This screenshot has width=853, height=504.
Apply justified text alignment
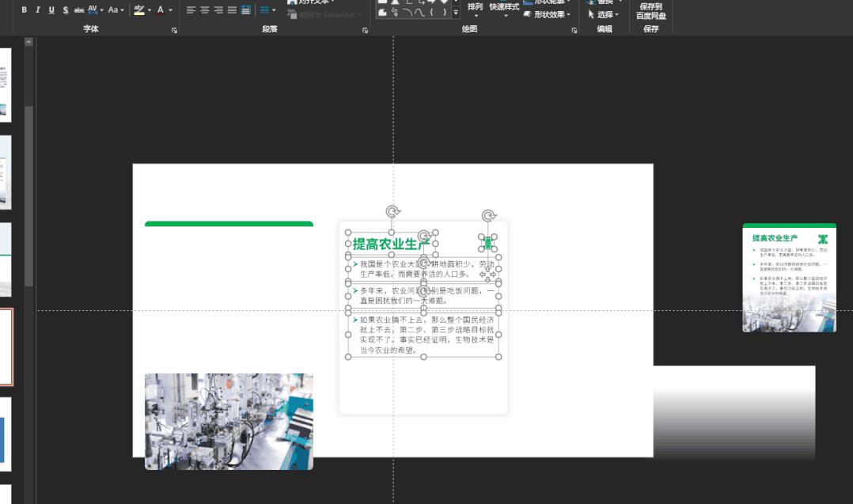tap(230, 10)
